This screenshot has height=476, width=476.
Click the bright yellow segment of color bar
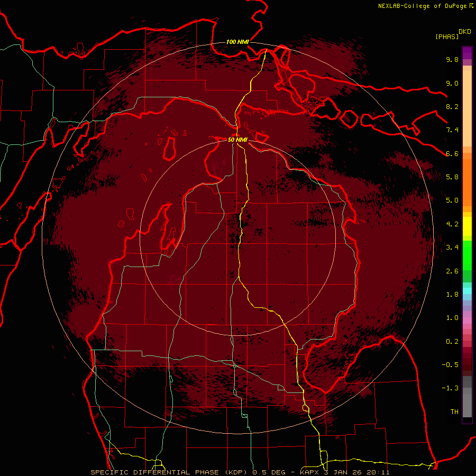point(467,226)
